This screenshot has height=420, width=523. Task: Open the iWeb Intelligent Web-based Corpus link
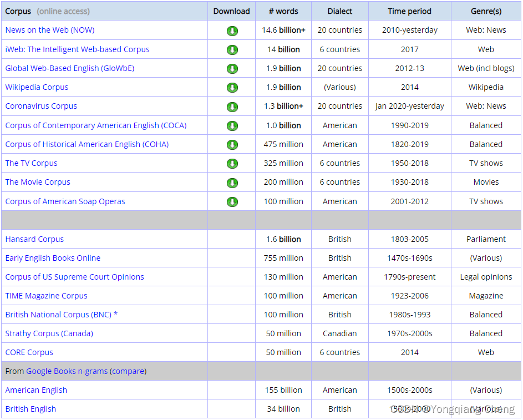[78, 49]
